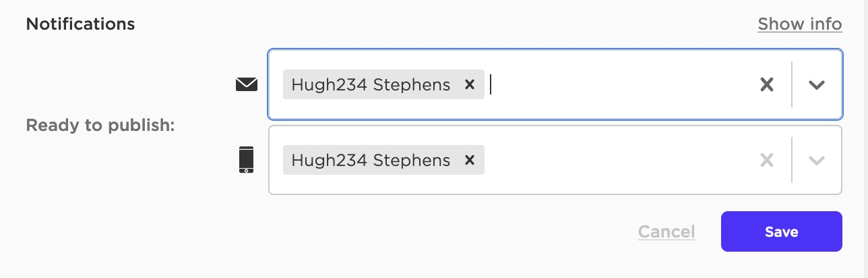Save the notification settings

(x=782, y=231)
